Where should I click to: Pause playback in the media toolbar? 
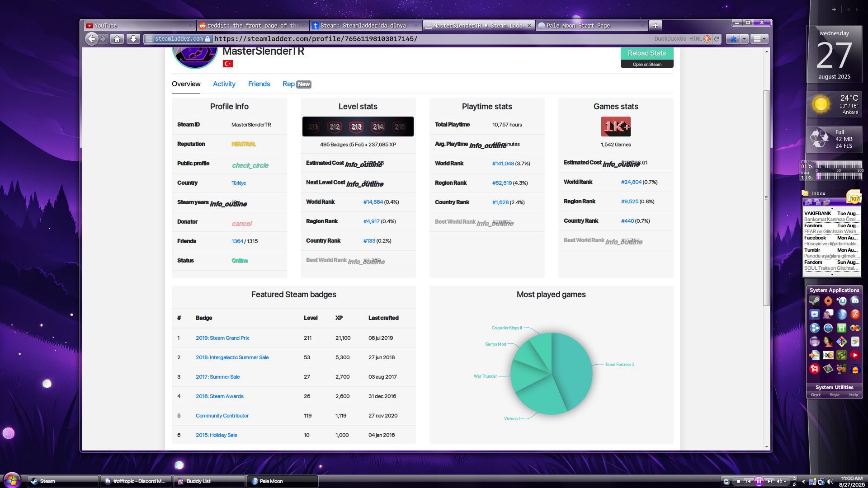pyautogui.click(x=759, y=482)
